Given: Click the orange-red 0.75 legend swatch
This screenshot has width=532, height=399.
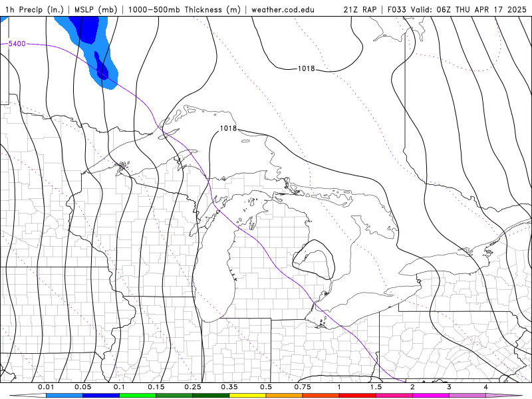Looking at the screenshot, I should 321,396.
